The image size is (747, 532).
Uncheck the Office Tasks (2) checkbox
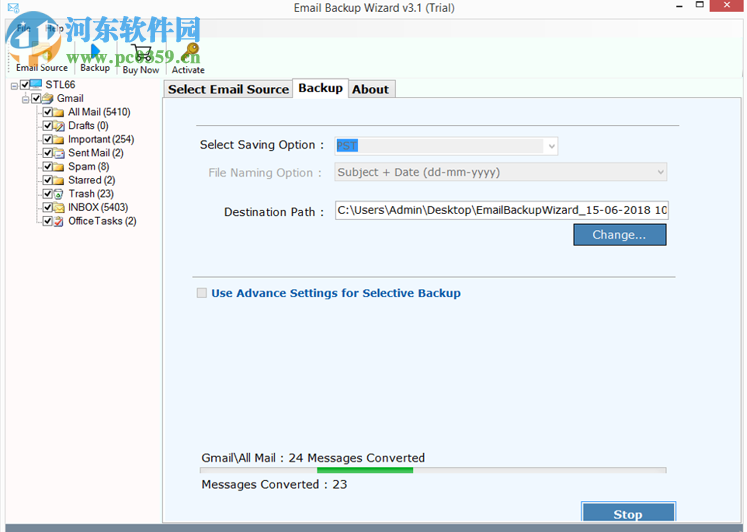[x=48, y=221]
